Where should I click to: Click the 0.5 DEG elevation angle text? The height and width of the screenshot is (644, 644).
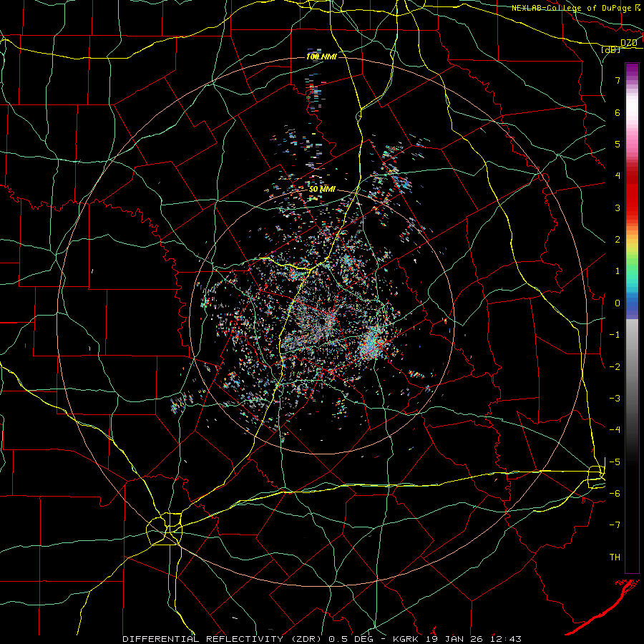(351, 639)
